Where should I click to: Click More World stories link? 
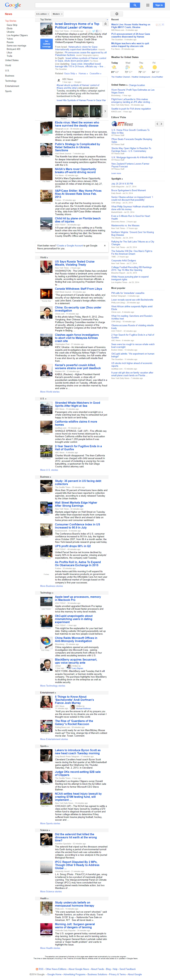[x=50, y=391]
